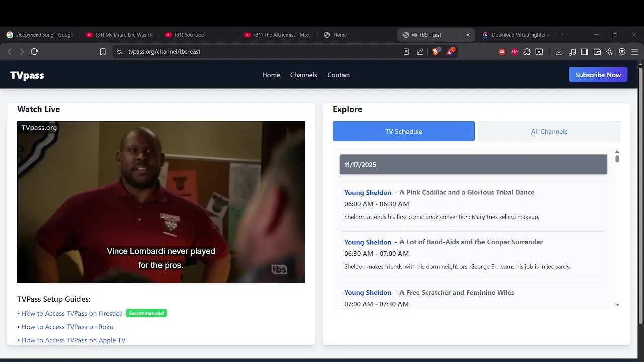Click schedule scrollbar down arrow

coord(617,305)
